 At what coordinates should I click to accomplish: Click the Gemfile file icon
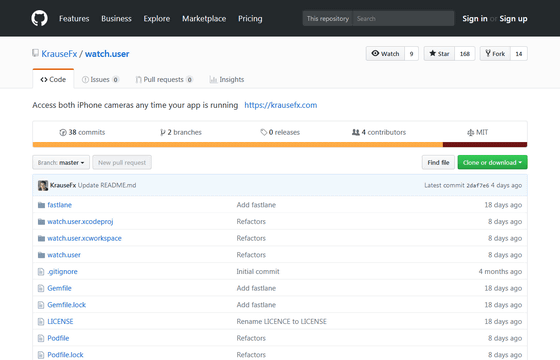[x=41, y=288]
